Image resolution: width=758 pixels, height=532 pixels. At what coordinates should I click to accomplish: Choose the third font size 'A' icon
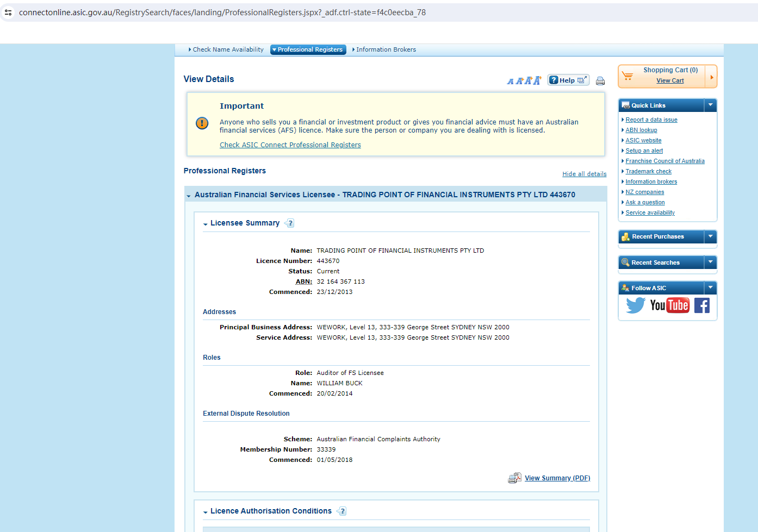coord(528,80)
